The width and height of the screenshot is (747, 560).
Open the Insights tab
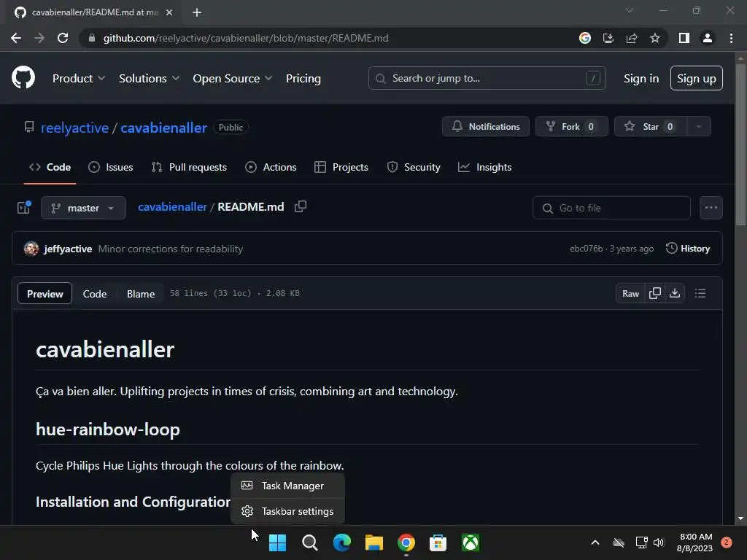click(x=484, y=167)
